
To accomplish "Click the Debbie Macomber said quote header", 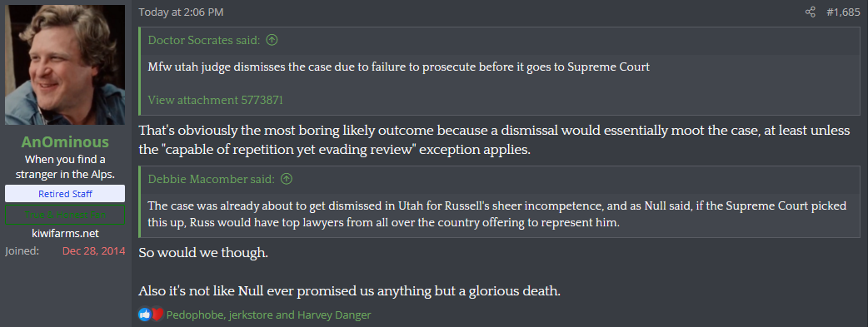I will 212,179.
